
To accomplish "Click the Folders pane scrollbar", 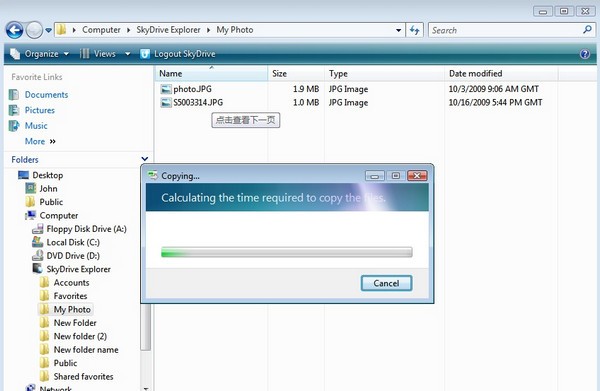I will (x=145, y=327).
